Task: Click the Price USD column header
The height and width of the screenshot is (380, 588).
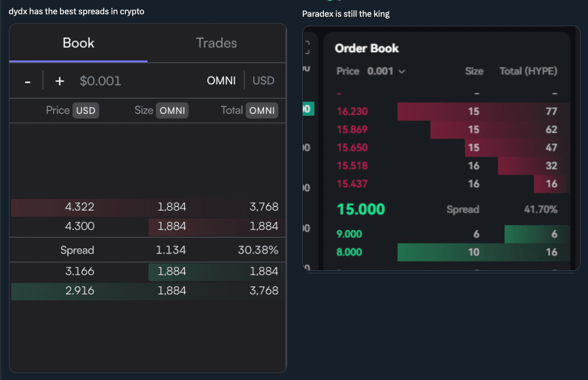Action: [72, 110]
